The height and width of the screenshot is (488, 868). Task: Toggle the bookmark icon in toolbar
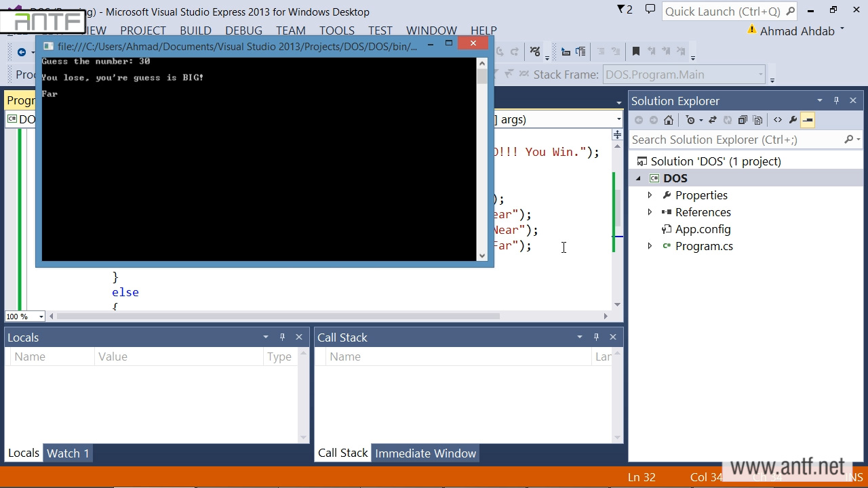pos(635,52)
